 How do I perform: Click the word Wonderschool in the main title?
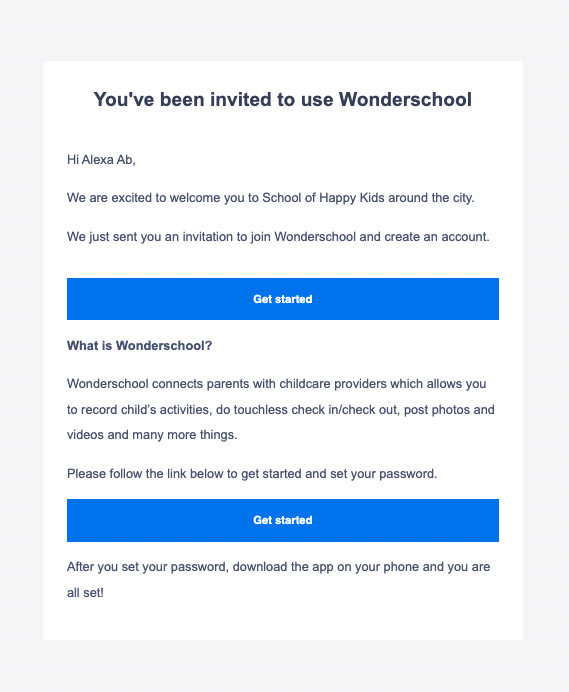click(405, 99)
